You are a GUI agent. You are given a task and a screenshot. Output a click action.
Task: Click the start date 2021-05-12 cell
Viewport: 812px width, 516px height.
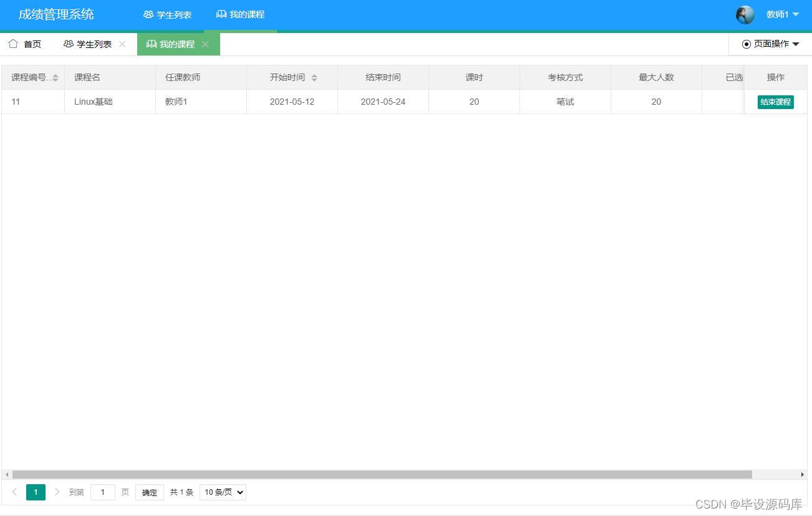292,102
